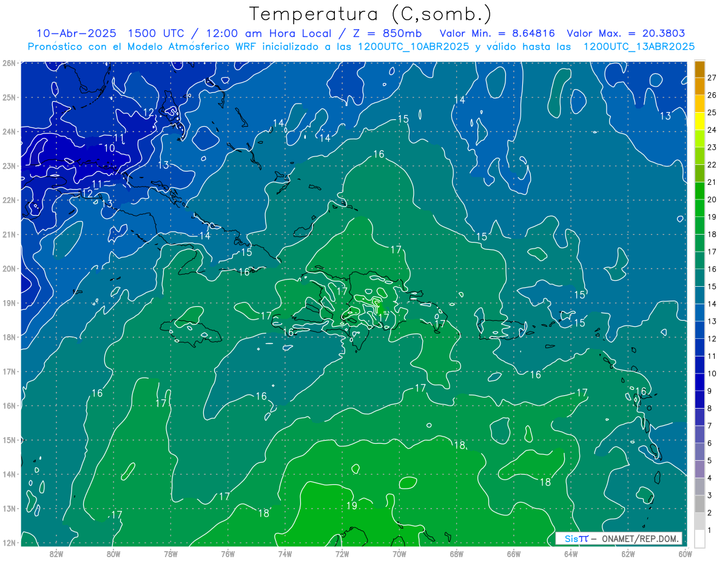Click 'Valor Min. = 8.64816' in header

click(497, 33)
